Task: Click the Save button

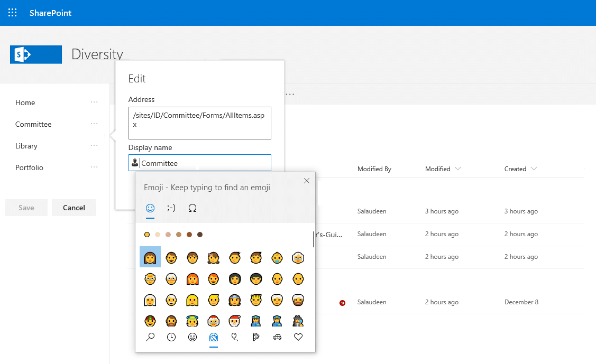Action: point(26,208)
